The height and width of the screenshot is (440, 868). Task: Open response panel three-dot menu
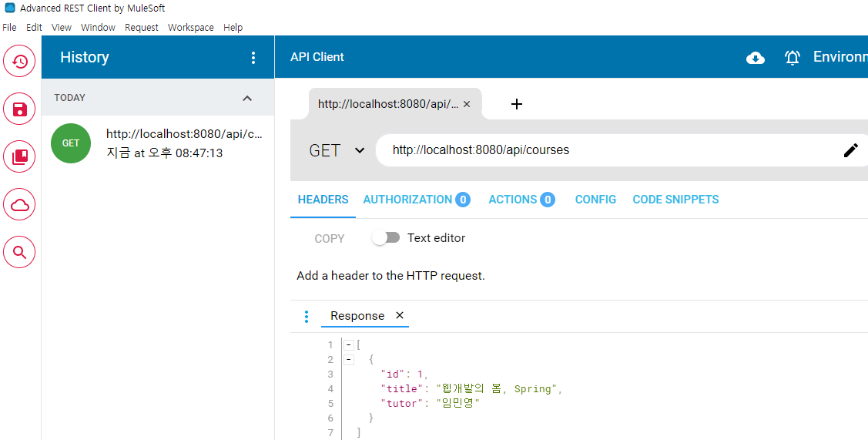coord(306,317)
